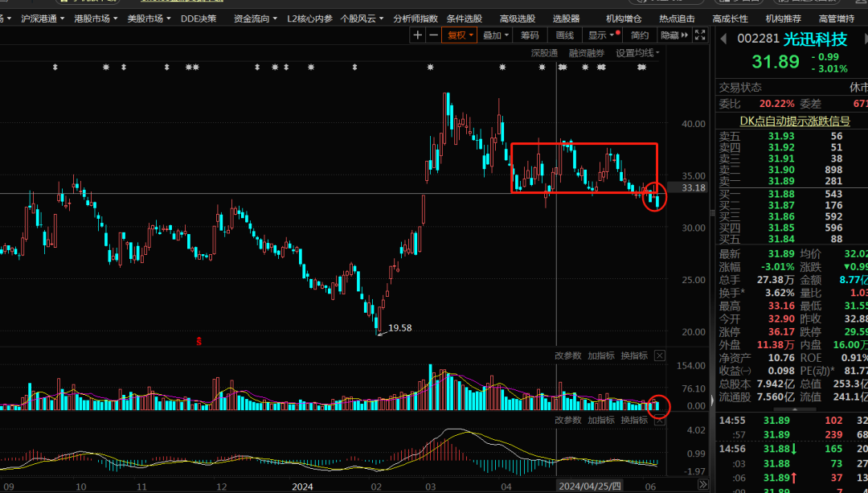The height and width of the screenshot is (493, 868).
Task: Open the 设置均线 moving average dropdown
Action: click(x=637, y=53)
